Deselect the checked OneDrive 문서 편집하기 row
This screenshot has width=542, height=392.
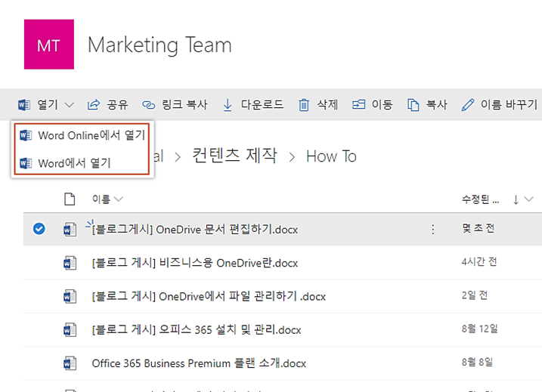pyautogui.click(x=39, y=229)
